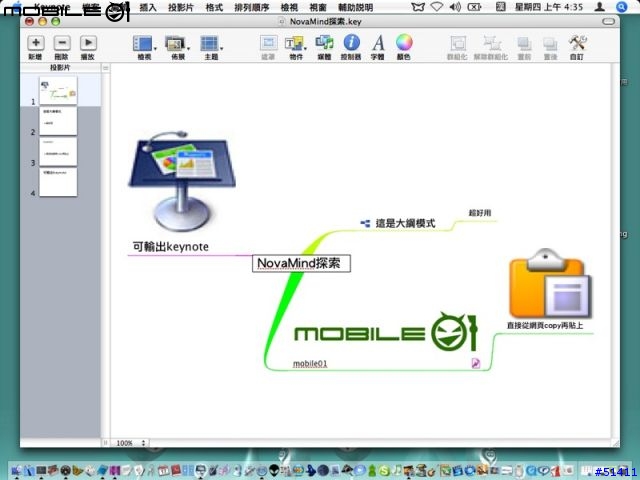Click the battery status icon in menu bar
This screenshot has width=640, height=480.
tap(474, 7)
